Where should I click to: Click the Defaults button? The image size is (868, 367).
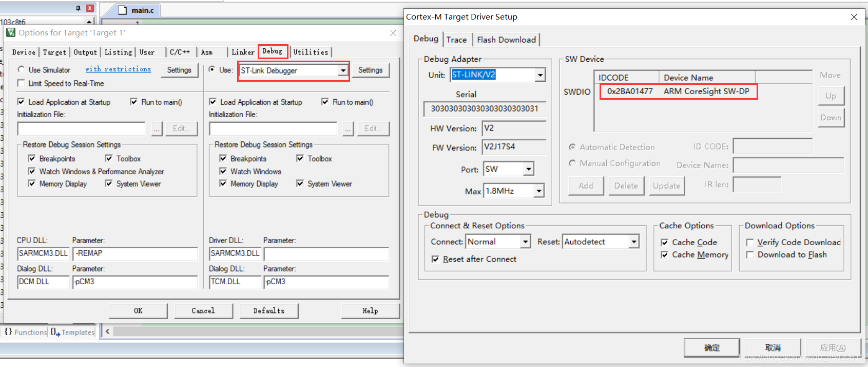(x=269, y=311)
